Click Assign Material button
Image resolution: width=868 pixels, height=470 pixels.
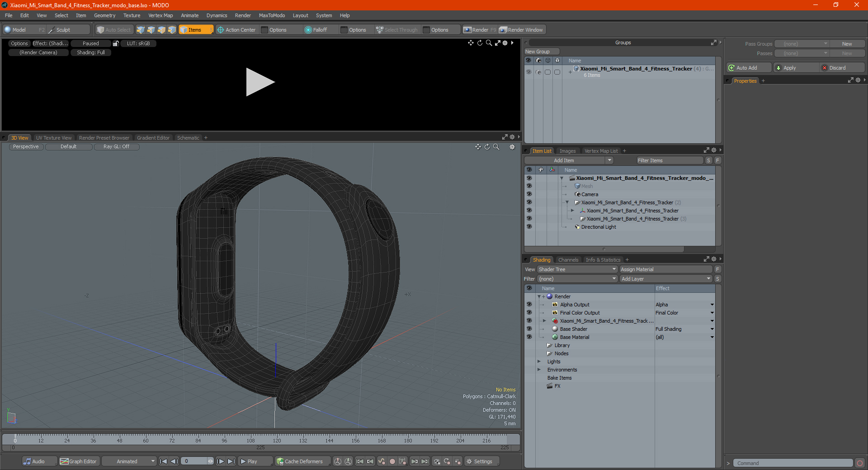[x=666, y=269]
